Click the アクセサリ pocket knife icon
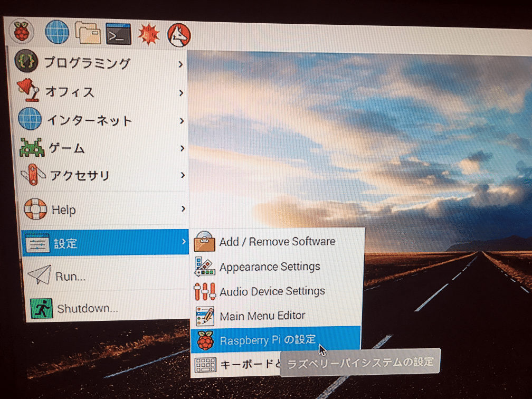532x399 pixels. click(x=33, y=175)
